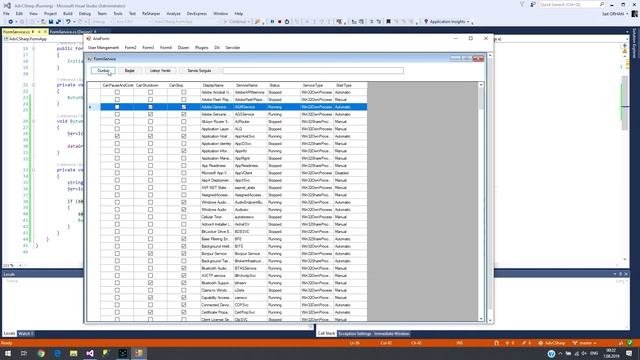Open Microsoft Edge from the taskbar

tap(57, 353)
